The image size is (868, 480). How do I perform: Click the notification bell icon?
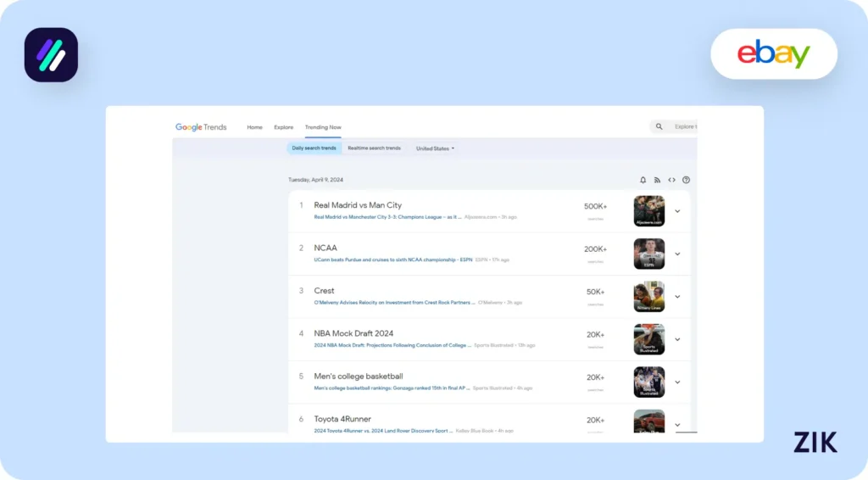pos(643,180)
